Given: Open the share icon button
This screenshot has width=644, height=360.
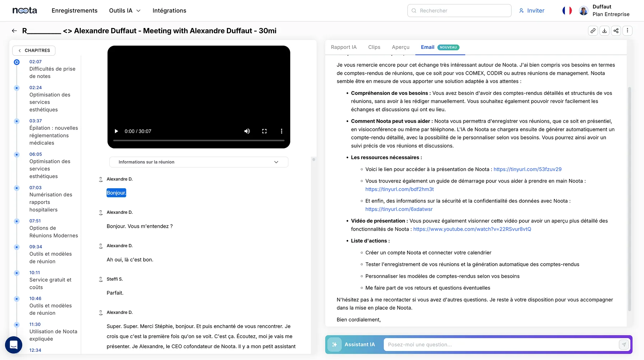Looking at the screenshot, I should [616, 31].
